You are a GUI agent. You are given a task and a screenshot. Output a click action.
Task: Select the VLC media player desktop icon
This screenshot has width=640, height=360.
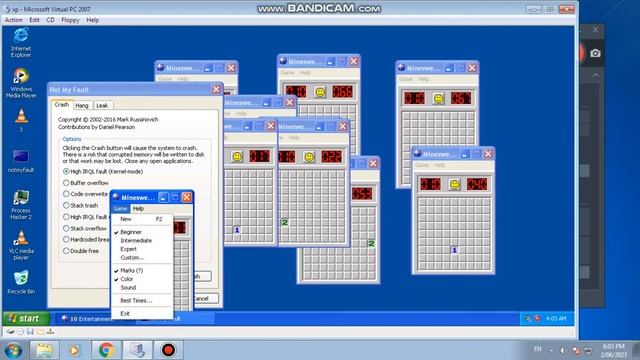(21, 245)
